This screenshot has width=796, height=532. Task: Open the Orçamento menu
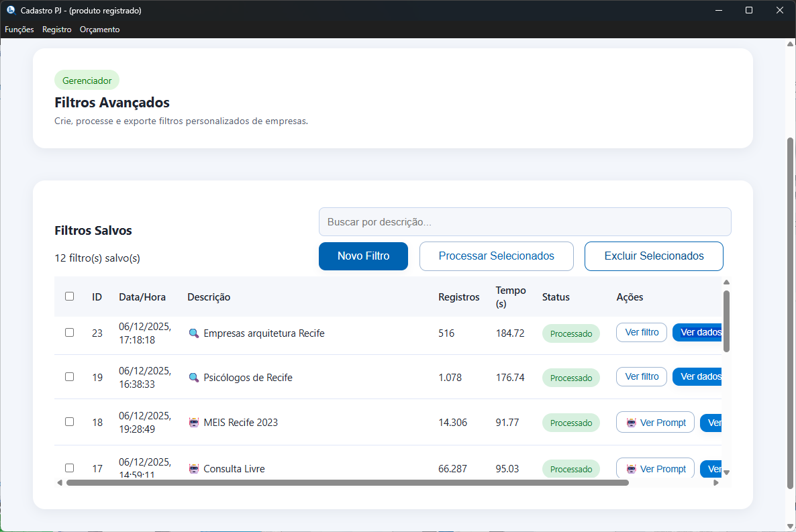99,30
